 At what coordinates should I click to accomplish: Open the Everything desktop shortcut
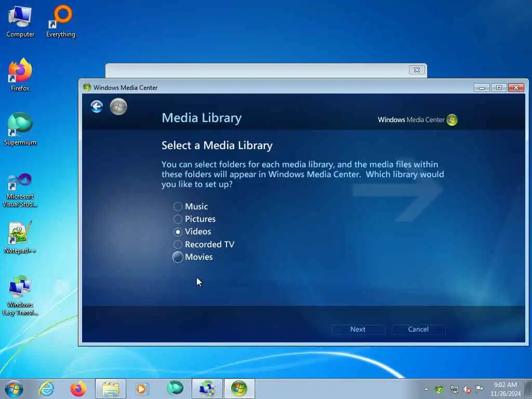click(x=61, y=22)
